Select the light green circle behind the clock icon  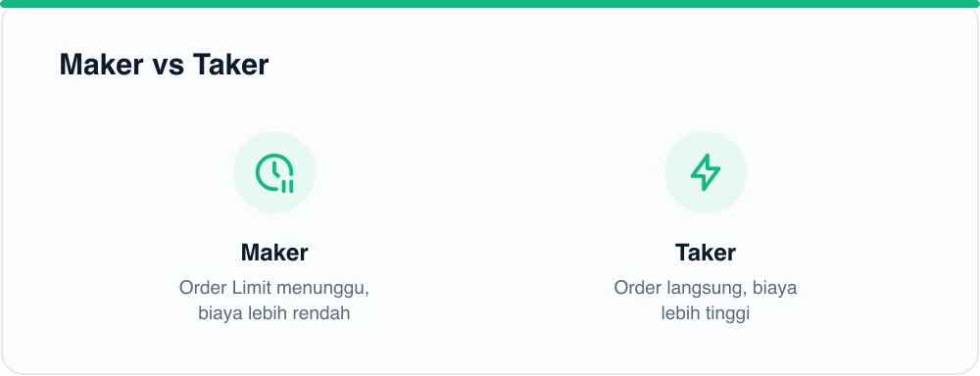click(274, 172)
